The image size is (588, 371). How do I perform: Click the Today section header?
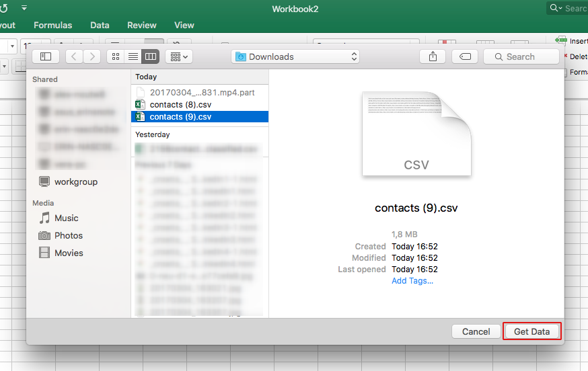[146, 77]
